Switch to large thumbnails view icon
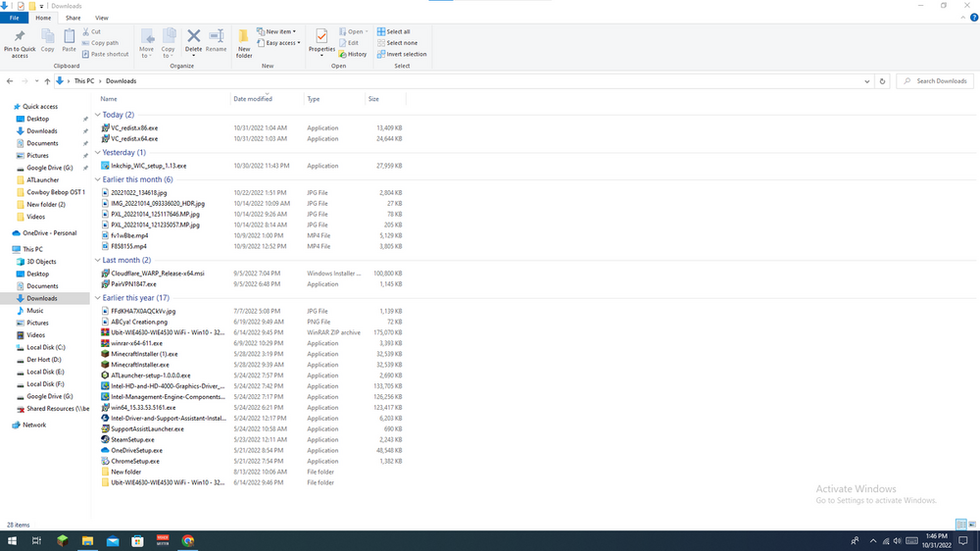 pos(972,525)
